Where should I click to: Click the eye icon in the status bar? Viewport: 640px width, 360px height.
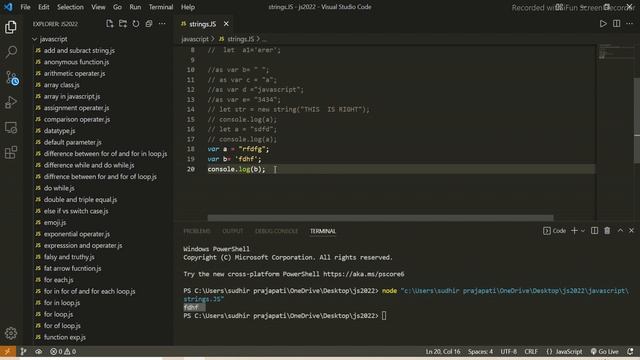[38, 351]
